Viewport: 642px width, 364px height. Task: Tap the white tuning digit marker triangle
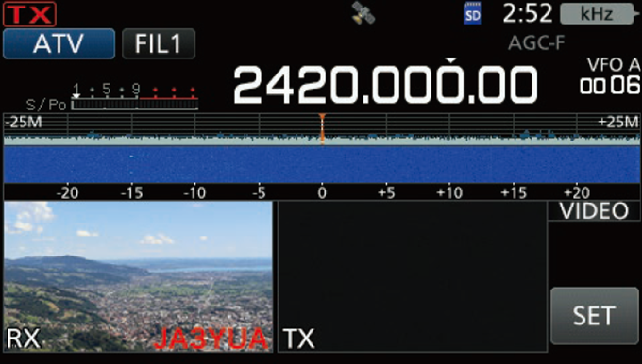[x=450, y=60]
